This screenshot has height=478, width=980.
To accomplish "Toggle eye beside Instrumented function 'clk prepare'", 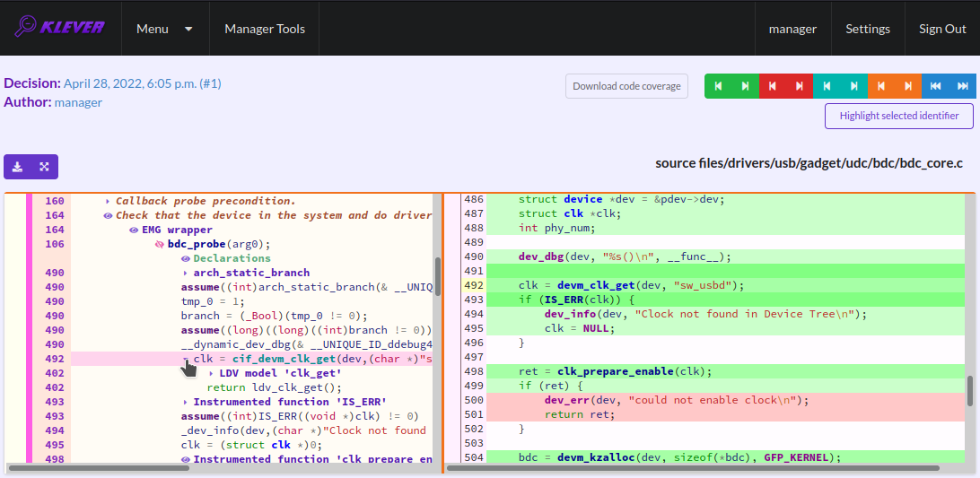I will 186,460.
